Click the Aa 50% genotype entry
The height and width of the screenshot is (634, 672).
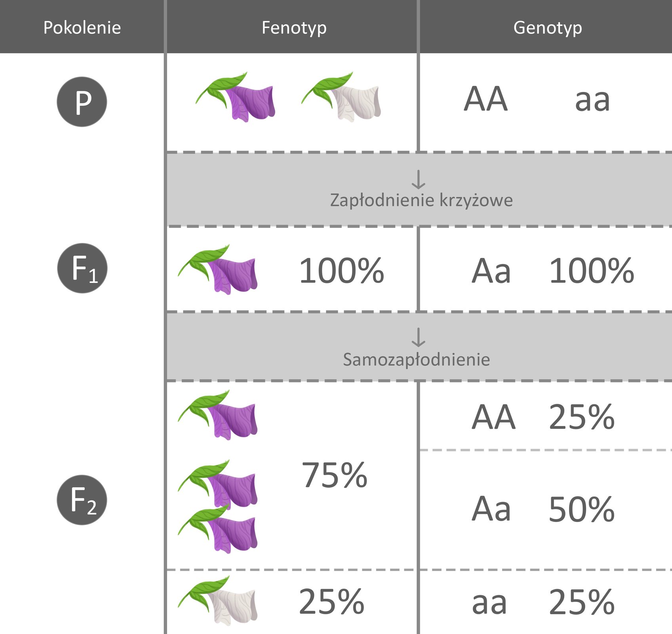pos(543,509)
